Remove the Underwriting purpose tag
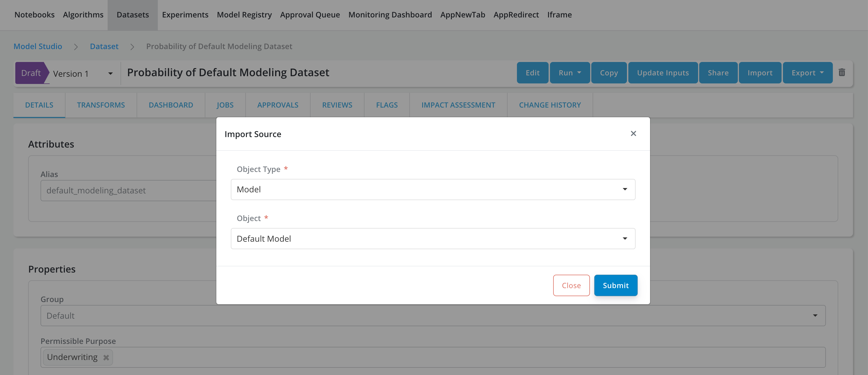 coord(106,358)
